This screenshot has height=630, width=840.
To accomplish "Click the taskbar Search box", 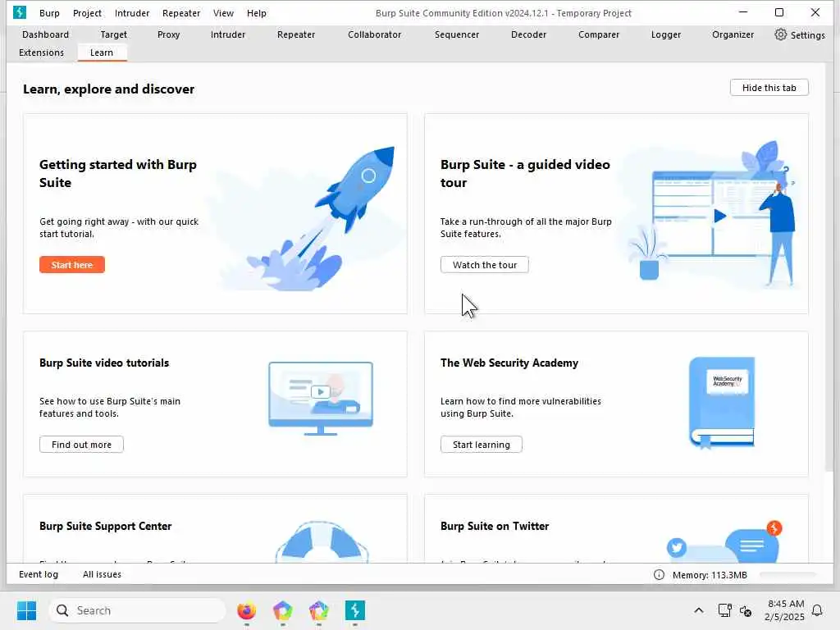I will click(138, 610).
